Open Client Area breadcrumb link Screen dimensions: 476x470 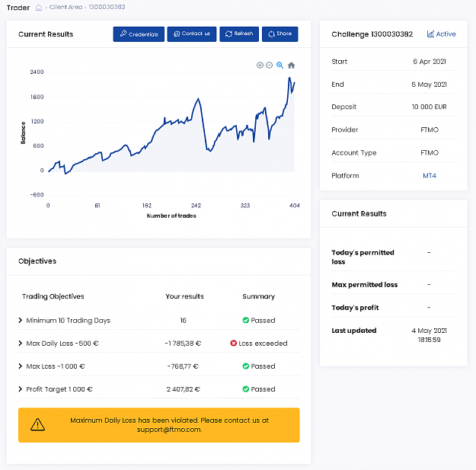coord(65,7)
